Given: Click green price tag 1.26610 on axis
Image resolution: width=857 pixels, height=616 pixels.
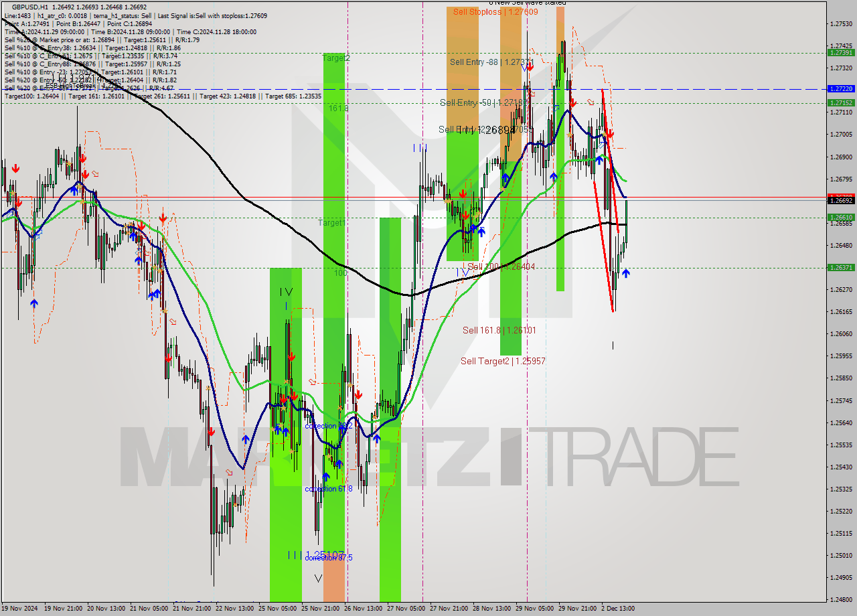Looking at the screenshot, I should (840, 217).
